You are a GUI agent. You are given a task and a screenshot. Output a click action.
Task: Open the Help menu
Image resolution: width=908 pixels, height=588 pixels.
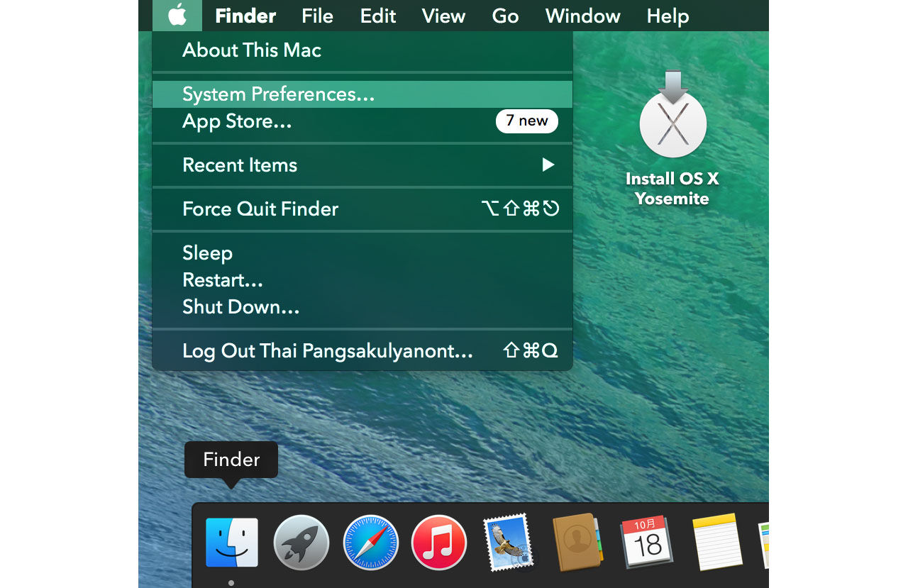[x=667, y=16]
